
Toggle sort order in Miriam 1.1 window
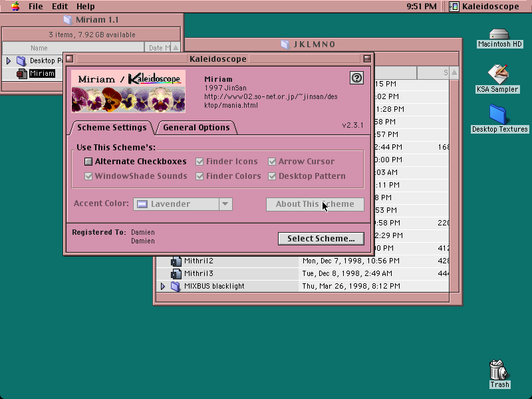(x=176, y=48)
